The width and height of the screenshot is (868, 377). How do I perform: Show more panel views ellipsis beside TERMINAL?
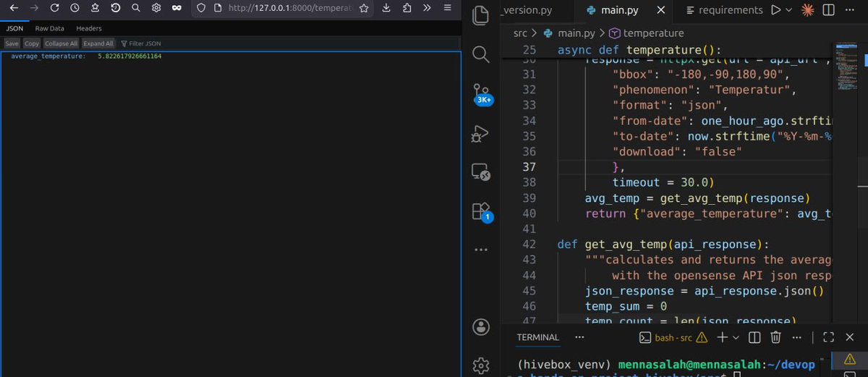tap(579, 337)
